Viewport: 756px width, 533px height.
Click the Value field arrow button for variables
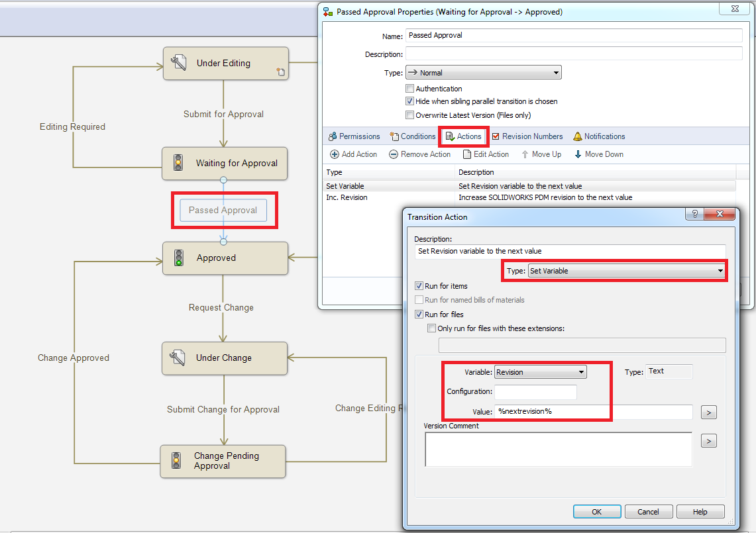pos(708,412)
